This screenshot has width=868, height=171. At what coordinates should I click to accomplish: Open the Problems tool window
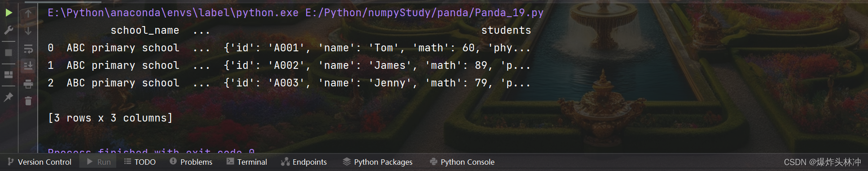191,162
